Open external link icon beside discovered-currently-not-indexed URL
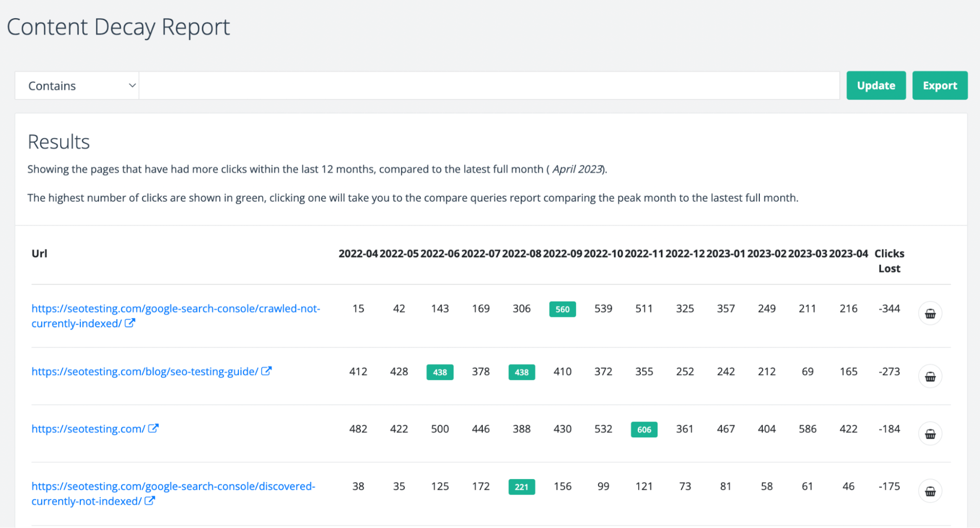Screen dimensions: 980x528 pyautogui.click(x=150, y=501)
